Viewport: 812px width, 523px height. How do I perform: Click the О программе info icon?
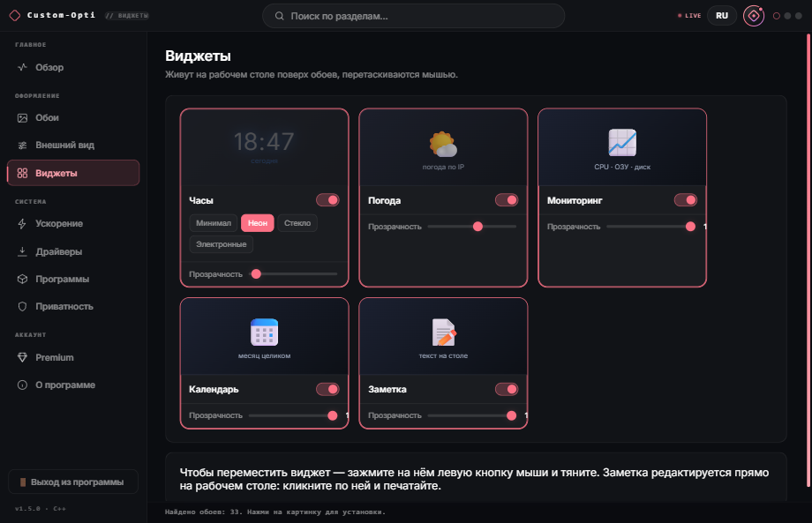[22, 385]
